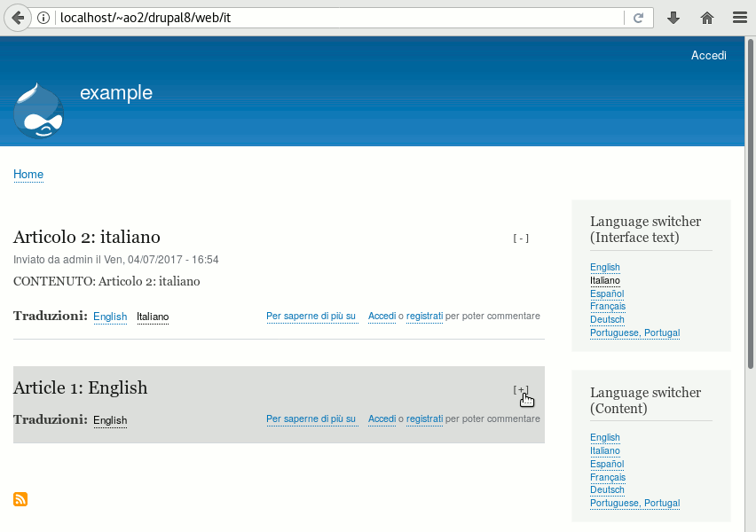
Task: Go to Home breadcrumb link
Action: pyautogui.click(x=28, y=175)
